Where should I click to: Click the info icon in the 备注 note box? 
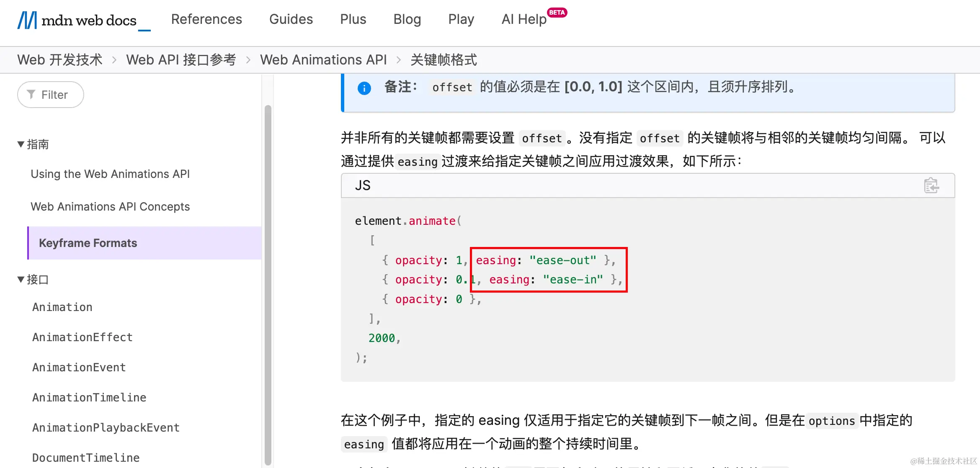364,88
